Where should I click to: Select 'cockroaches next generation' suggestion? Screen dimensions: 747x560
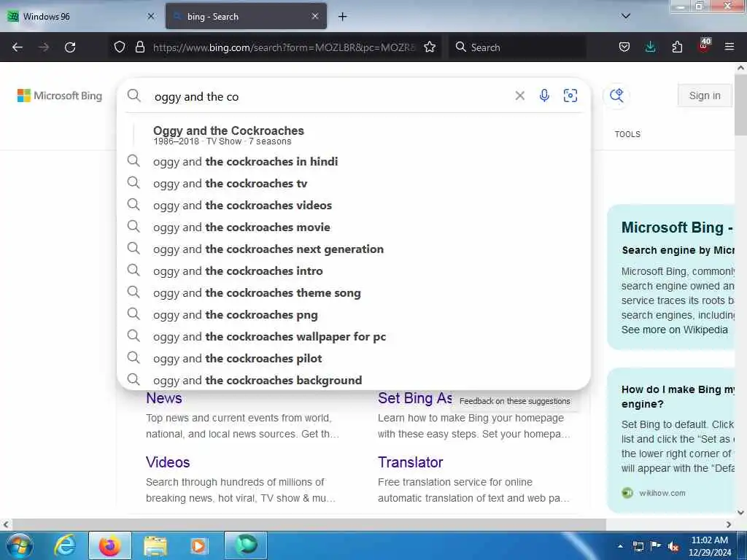(x=354, y=249)
